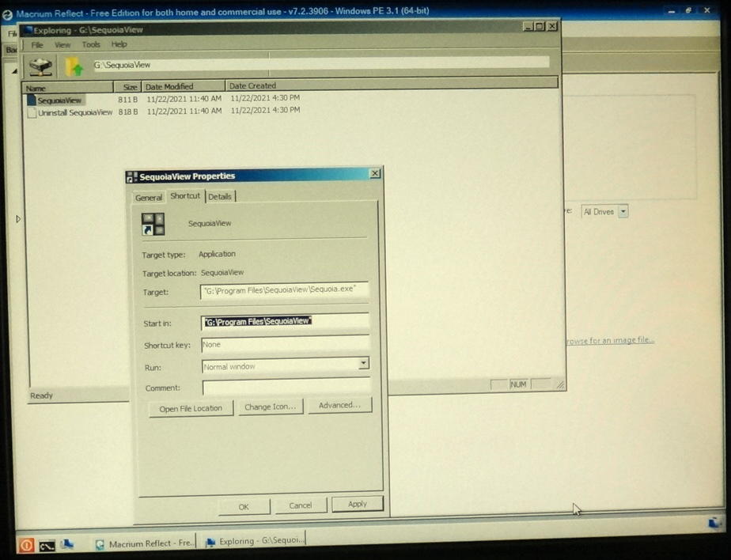Select the Uninstall SequoiaView row name
The width and height of the screenshot is (731, 560).
[75, 113]
